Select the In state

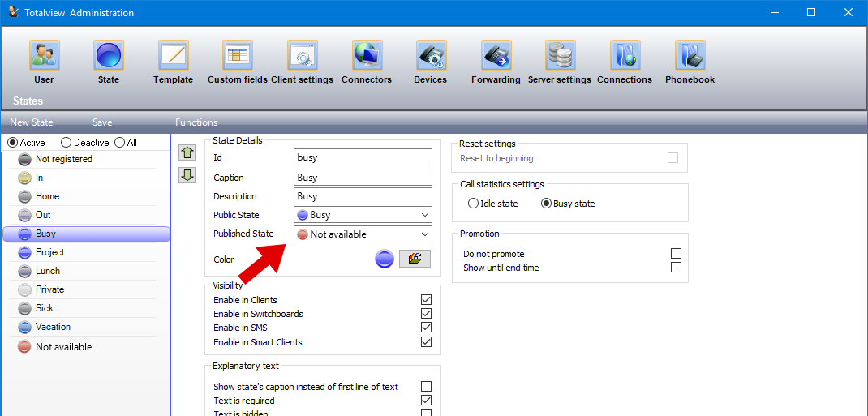click(x=86, y=178)
